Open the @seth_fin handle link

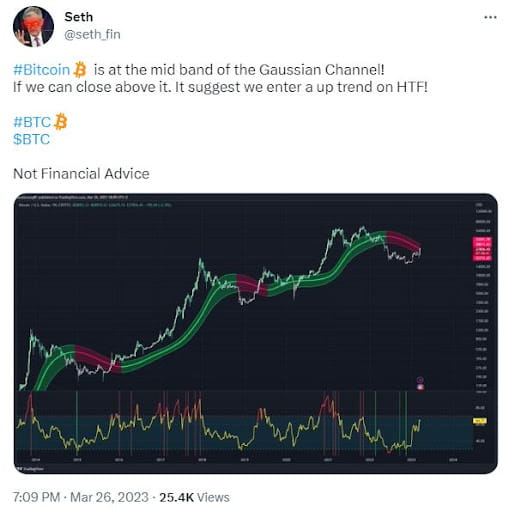click(92, 34)
